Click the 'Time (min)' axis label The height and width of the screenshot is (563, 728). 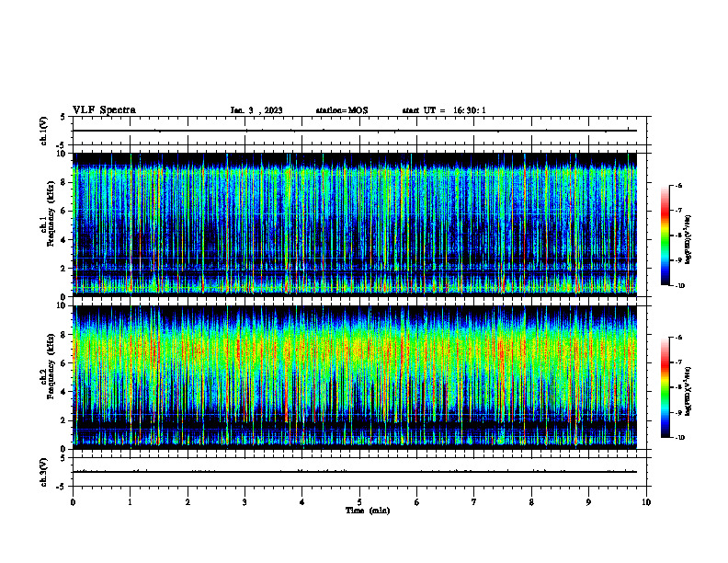[368, 511]
